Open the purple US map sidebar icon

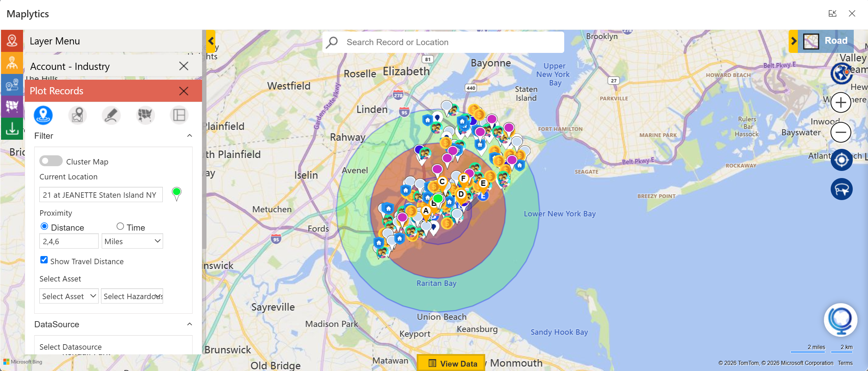click(12, 106)
